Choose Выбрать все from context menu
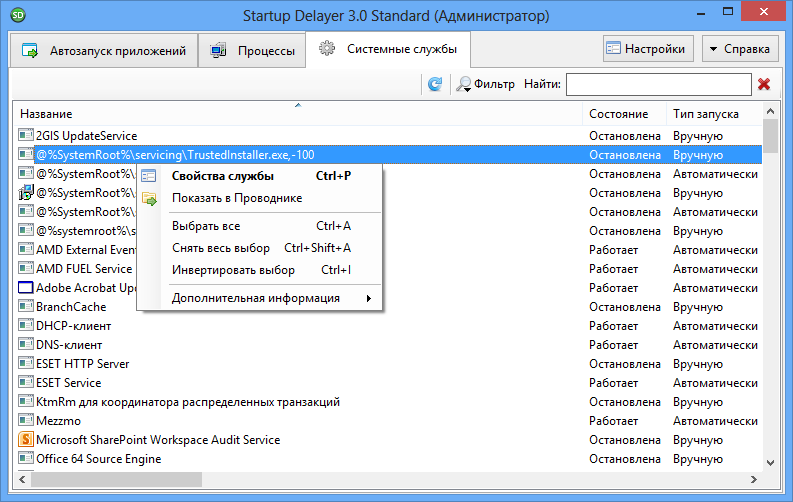The width and height of the screenshot is (793, 502). tap(206, 226)
